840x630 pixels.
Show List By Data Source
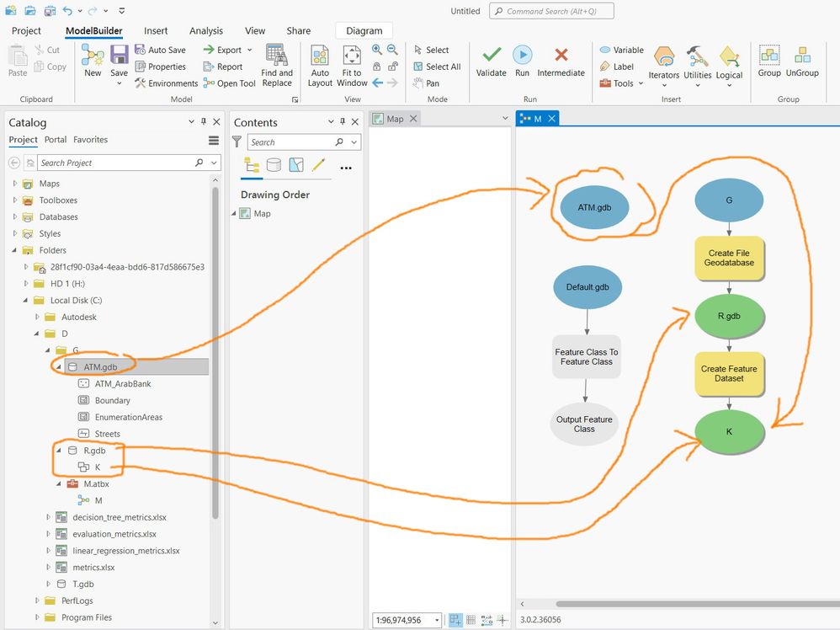tap(274, 164)
